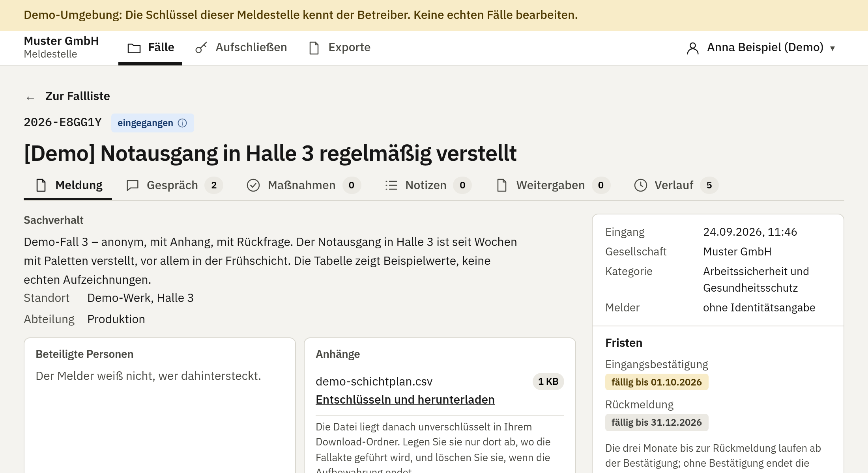The image size is (868, 473).
Task: Click Entschlüsseln und herunterladen link
Action: click(405, 400)
